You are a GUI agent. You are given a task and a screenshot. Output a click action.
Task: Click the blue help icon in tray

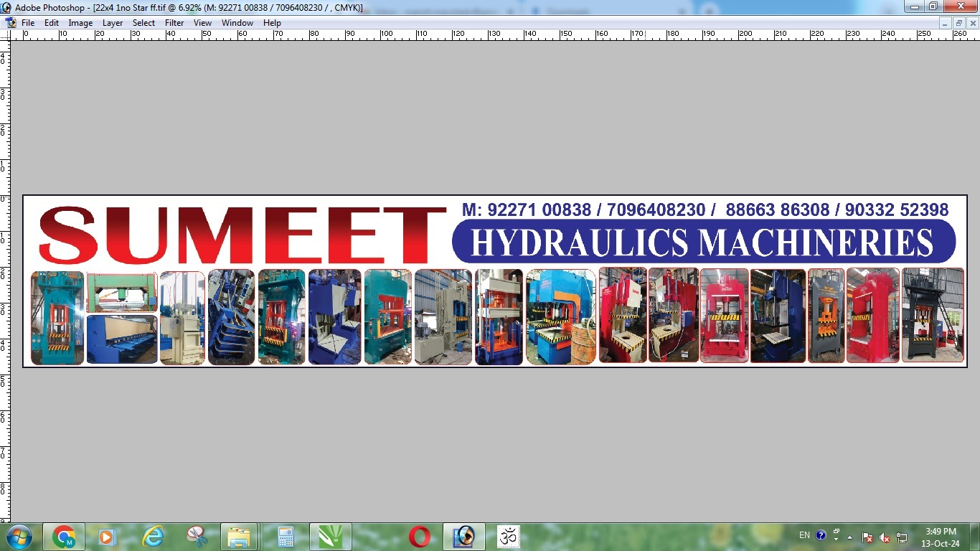[821, 536]
